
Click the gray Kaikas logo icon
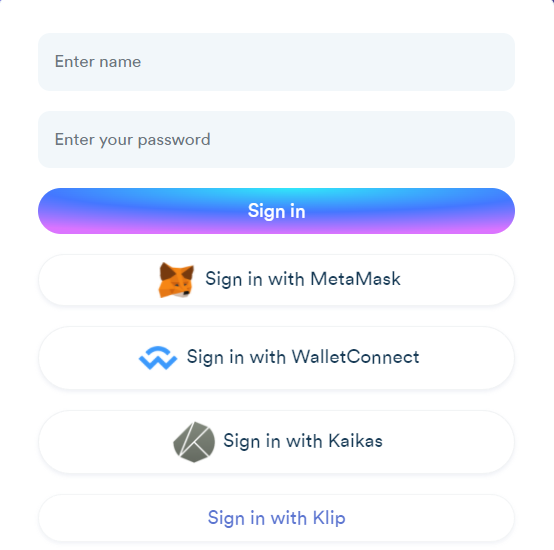194,442
